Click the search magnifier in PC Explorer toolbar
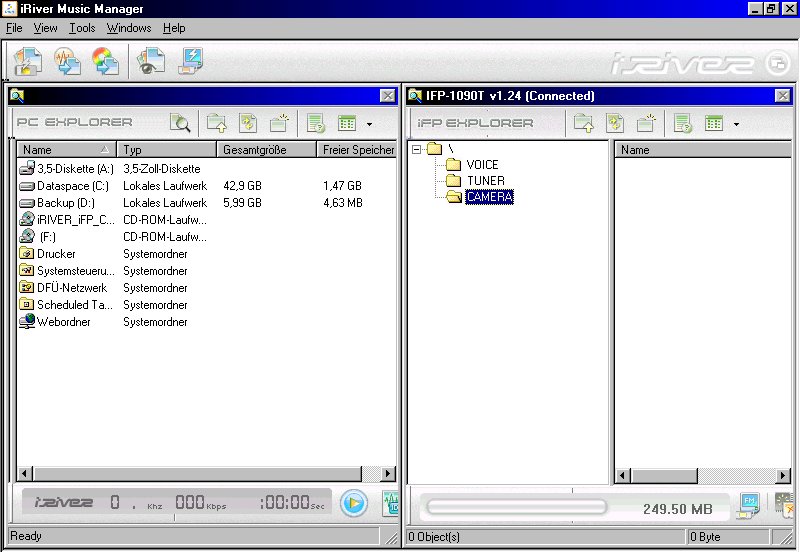This screenshot has height=552, width=800. point(180,123)
